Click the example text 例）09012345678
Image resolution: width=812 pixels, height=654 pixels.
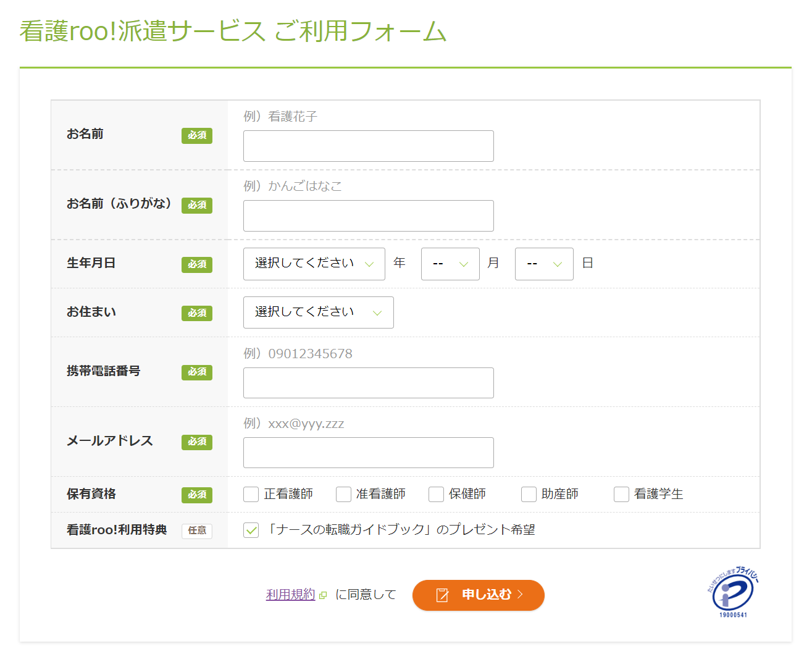298,353
